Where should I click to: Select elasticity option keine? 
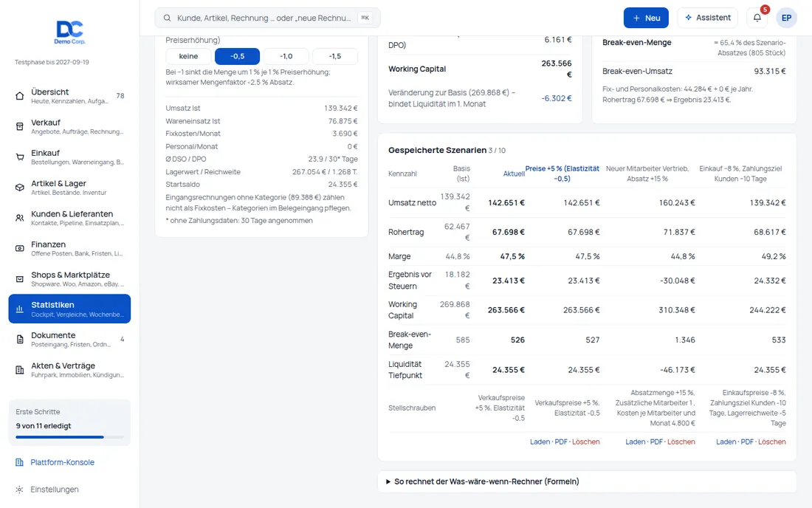pyautogui.click(x=188, y=56)
